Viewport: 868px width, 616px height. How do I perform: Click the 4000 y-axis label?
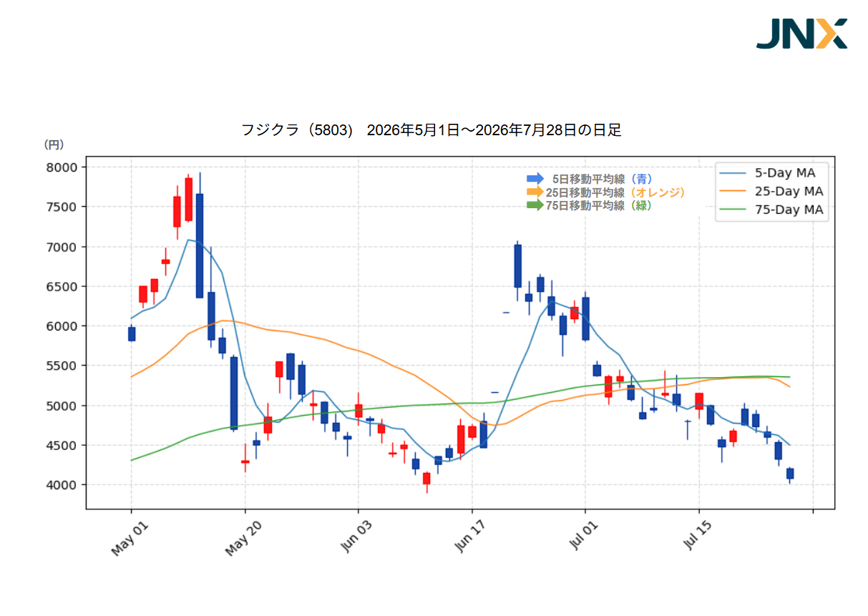63,485
